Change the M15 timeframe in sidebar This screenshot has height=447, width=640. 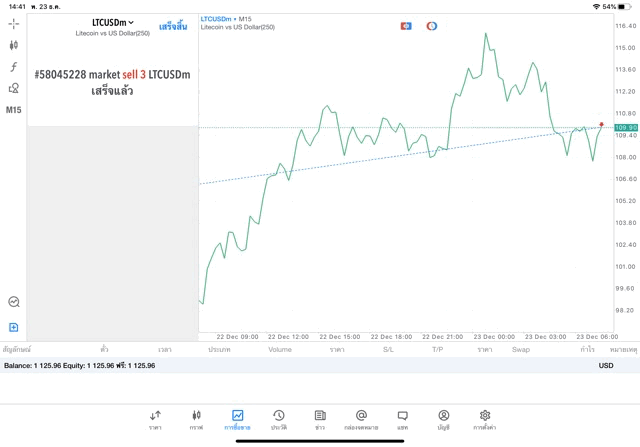[x=13, y=110]
